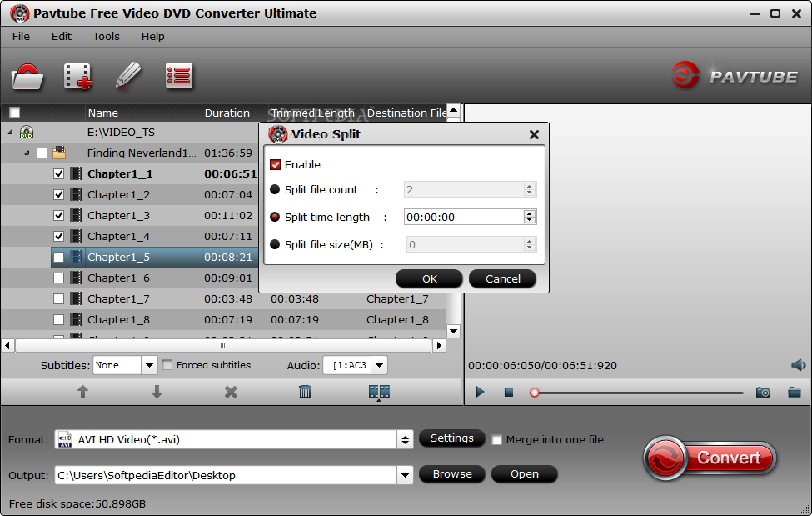Screen dimensions: 812x516
Task: Click the Finding Neverland title folder icon
Action: coord(59,153)
